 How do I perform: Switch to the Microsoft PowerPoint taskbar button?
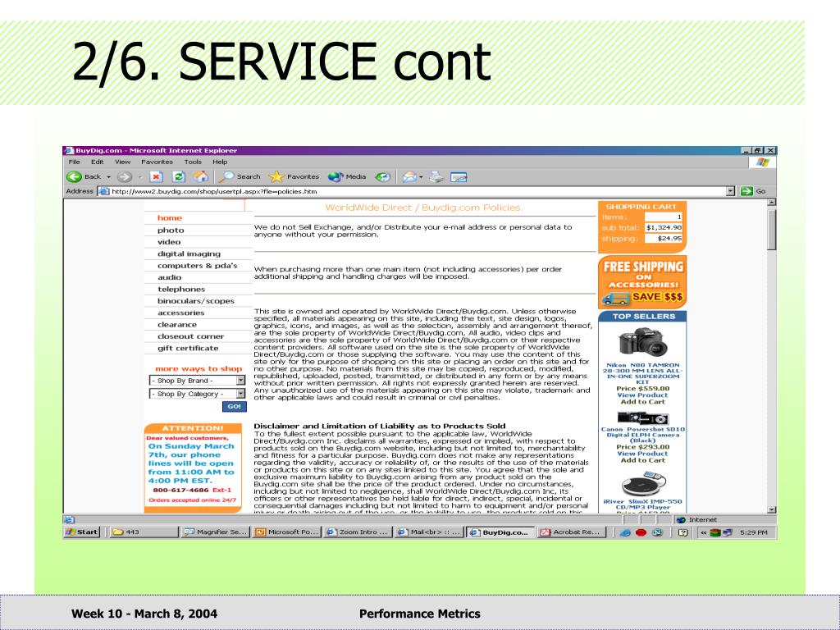click(286, 532)
